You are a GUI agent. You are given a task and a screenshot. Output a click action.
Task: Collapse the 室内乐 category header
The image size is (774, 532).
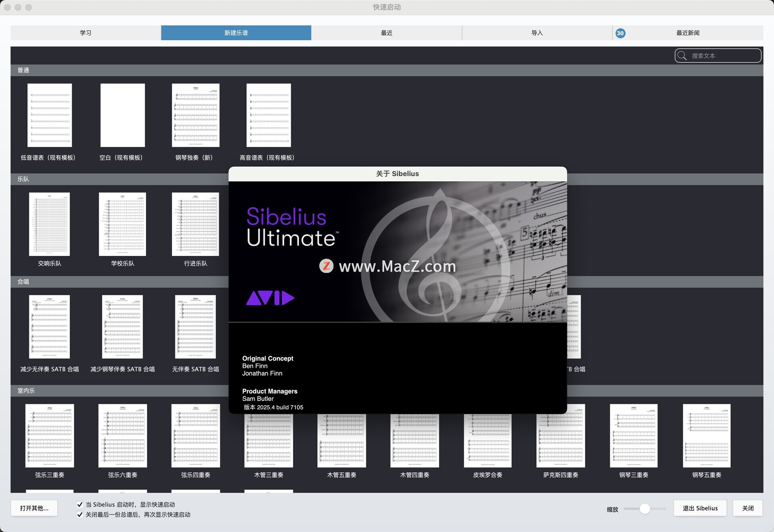tap(119, 391)
